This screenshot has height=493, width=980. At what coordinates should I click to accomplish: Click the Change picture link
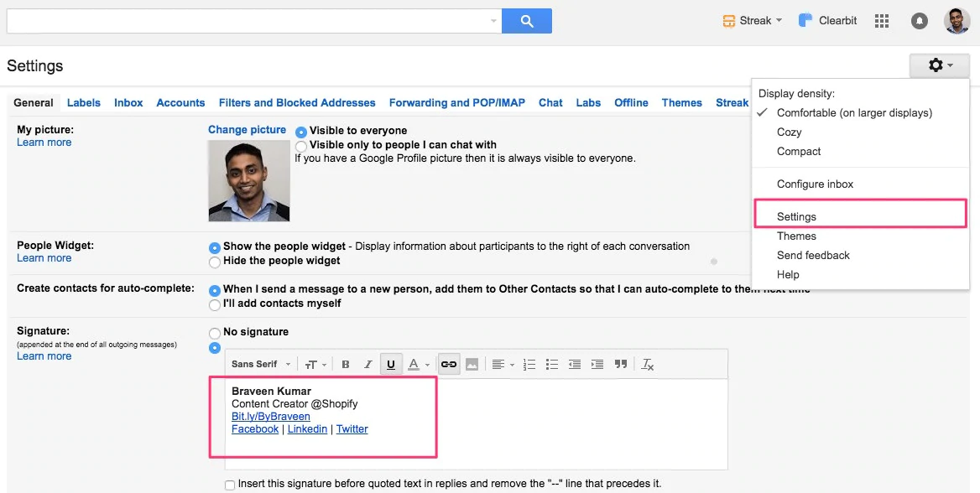247,130
